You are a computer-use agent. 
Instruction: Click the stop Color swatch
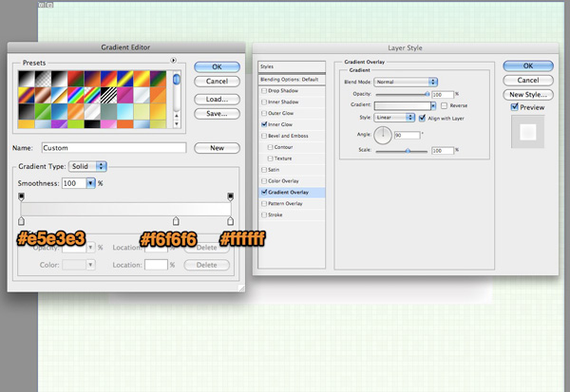74,265
